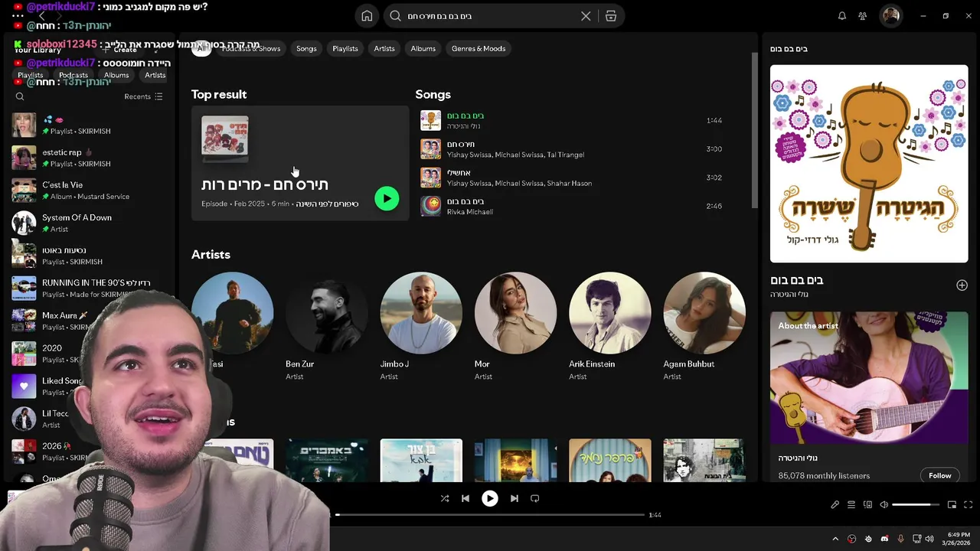
Task: Show lyrics with the microphone icon
Action: (x=835, y=505)
